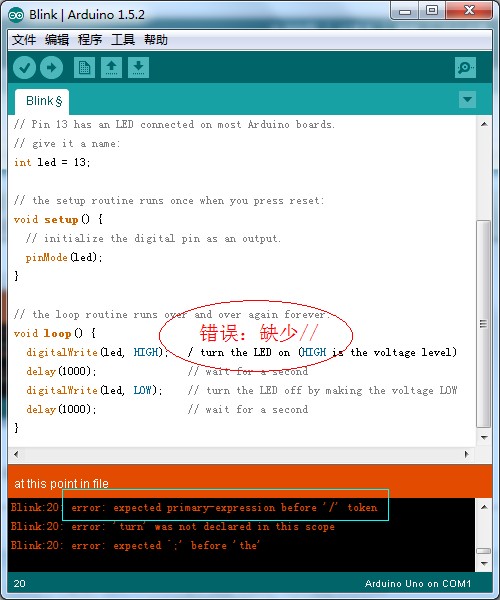Create a new sketch with the page icon
The image size is (500, 600).
click(x=84, y=68)
